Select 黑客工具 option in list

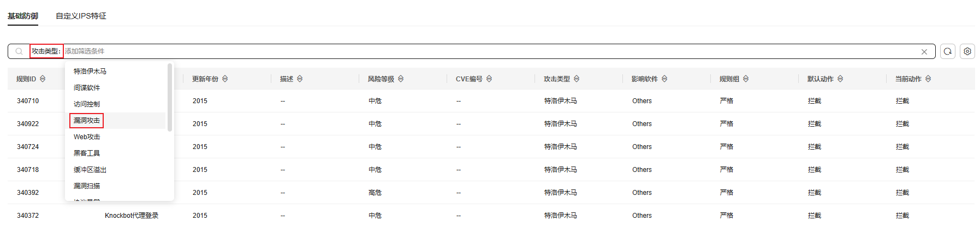(x=87, y=153)
